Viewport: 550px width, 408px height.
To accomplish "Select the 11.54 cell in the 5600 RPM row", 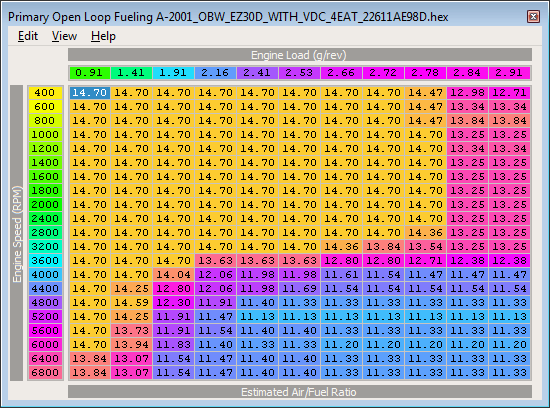I will (x=216, y=330).
